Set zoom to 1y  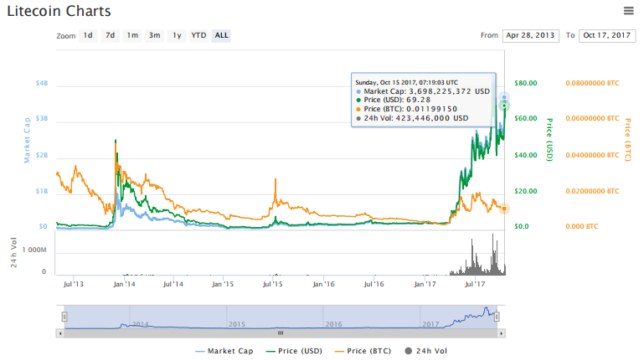coord(177,35)
